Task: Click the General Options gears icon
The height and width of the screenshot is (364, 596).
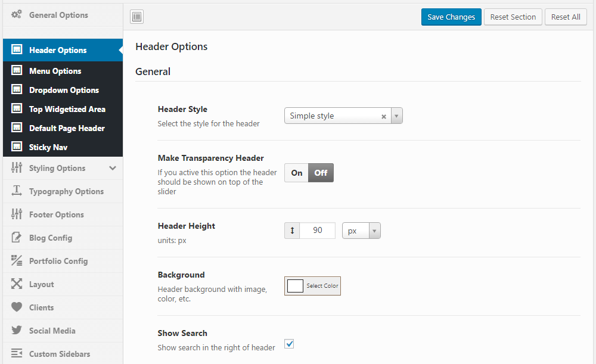Action: point(17,15)
